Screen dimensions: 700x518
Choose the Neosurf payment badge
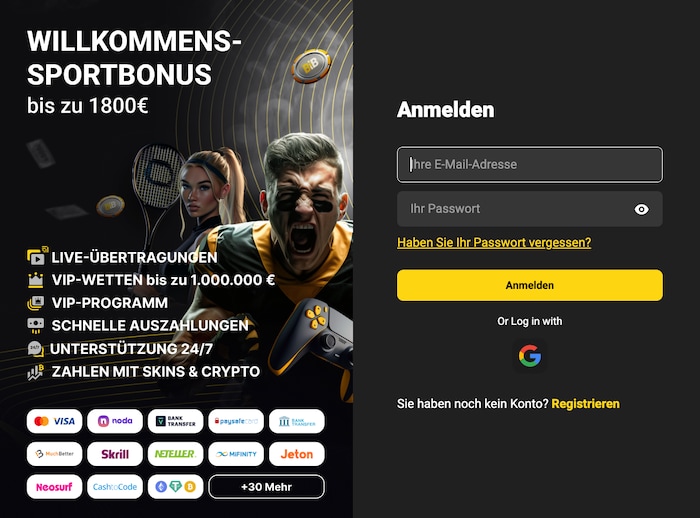pyautogui.click(x=54, y=486)
